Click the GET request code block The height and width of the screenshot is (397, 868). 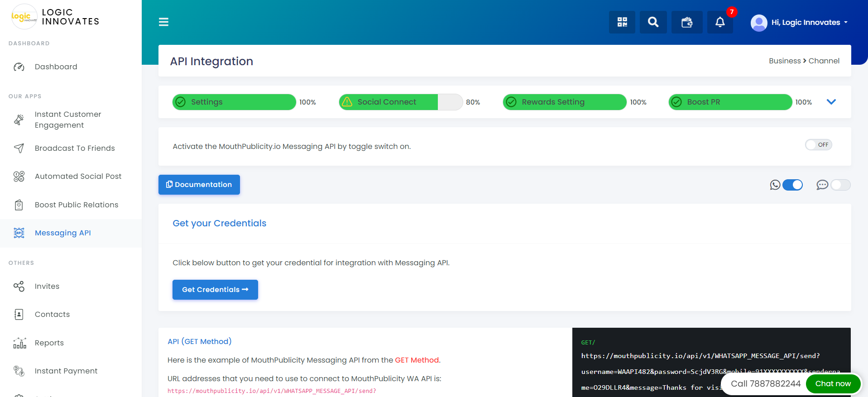point(711,362)
